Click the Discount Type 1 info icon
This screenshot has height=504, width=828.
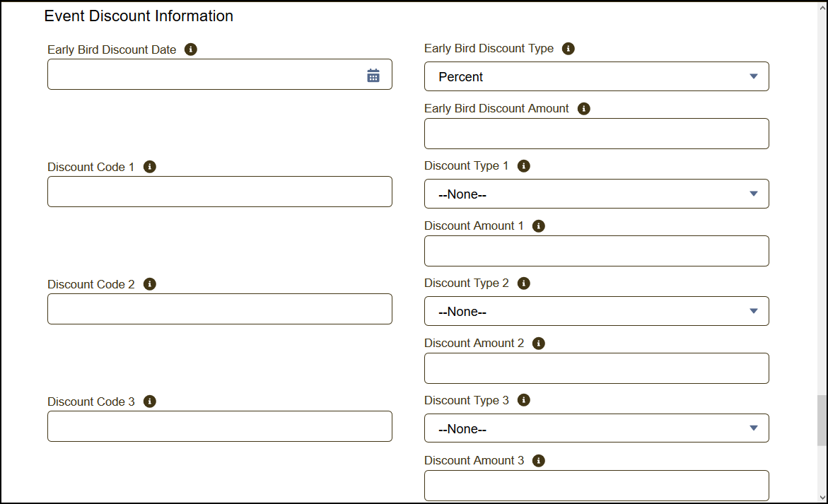point(523,166)
